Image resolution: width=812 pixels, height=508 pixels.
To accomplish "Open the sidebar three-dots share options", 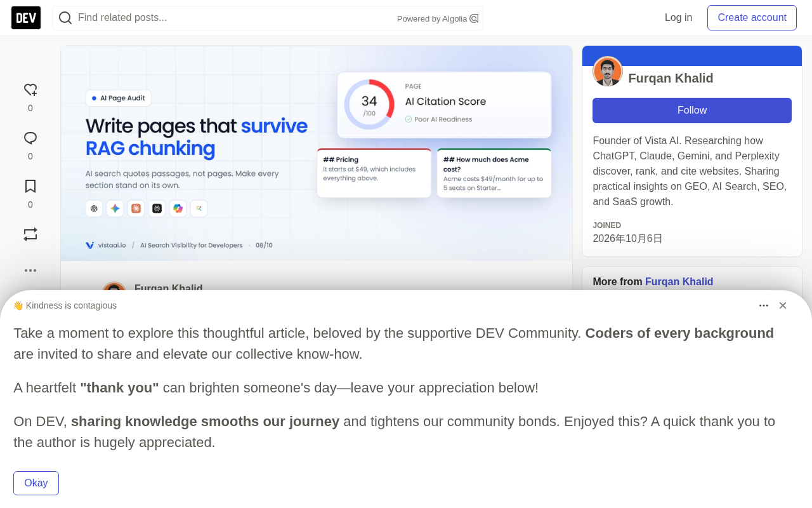I will coord(30,271).
